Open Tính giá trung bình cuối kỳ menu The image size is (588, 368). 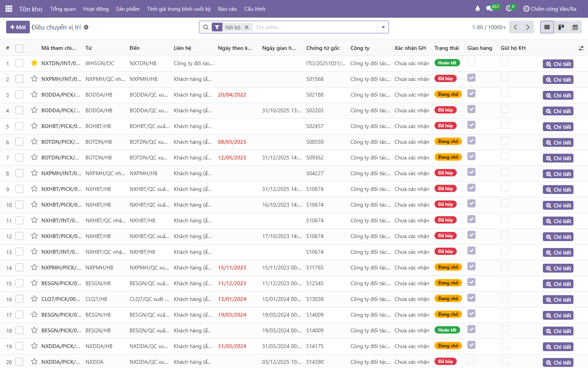point(179,9)
